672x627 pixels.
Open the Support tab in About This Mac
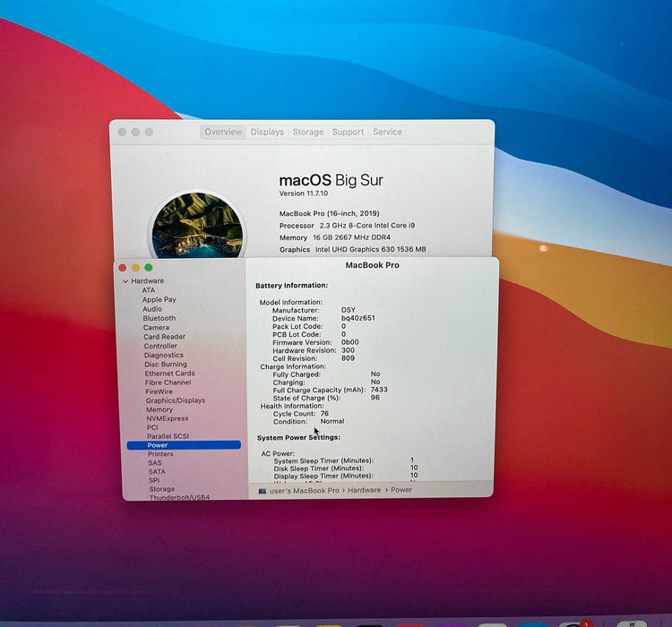[x=348, y=132]
